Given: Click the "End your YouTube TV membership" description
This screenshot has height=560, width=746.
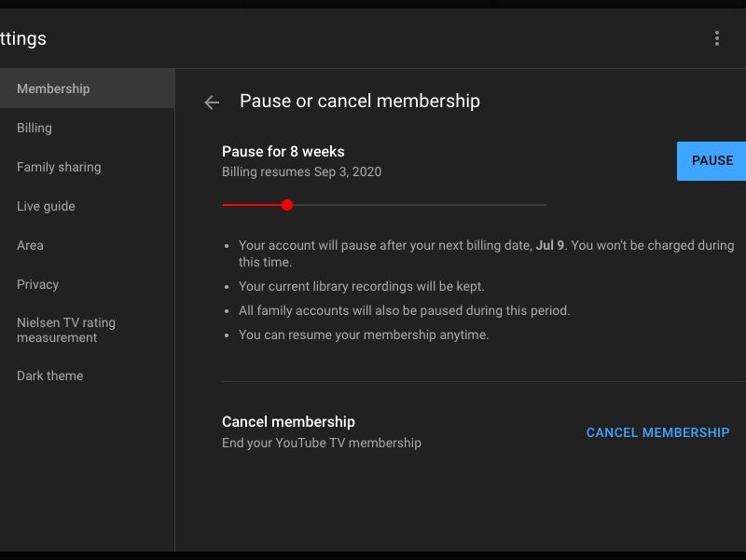Looking at the screenshot, I should tap(322, 443).
